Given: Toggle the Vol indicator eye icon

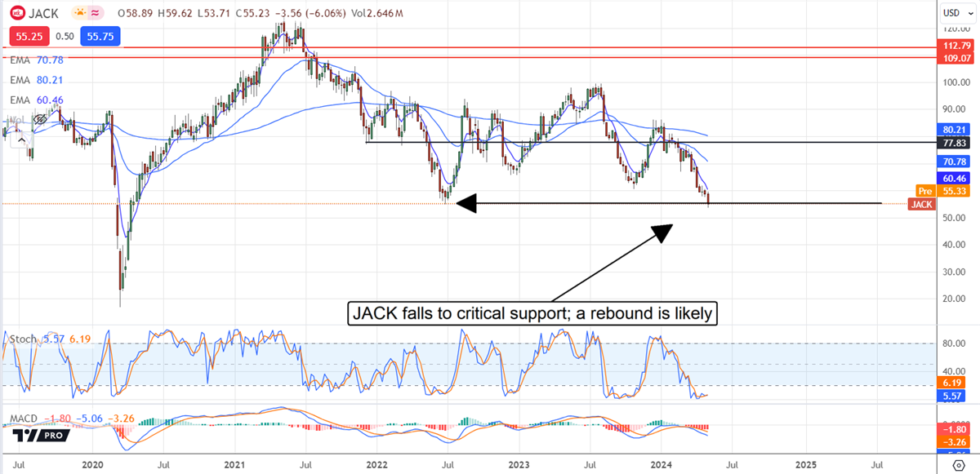Looking at the screenshot, I should click(41, 119).
